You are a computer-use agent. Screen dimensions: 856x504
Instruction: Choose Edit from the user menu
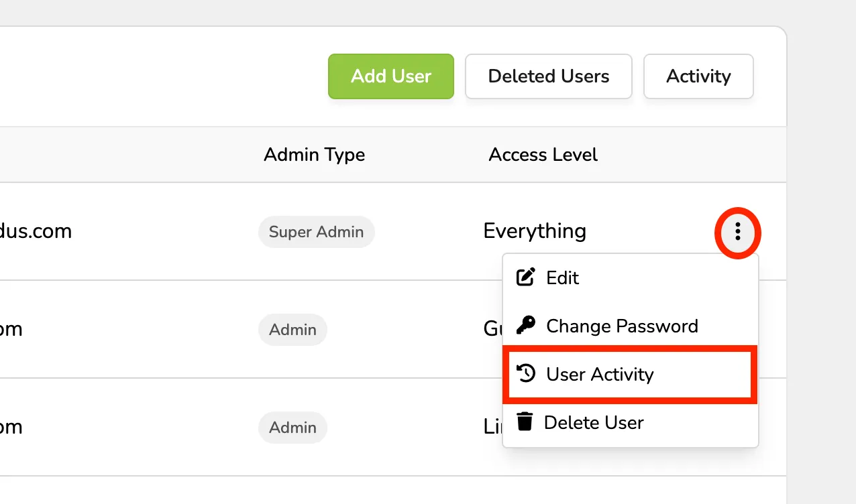click(x=631, y=277)
